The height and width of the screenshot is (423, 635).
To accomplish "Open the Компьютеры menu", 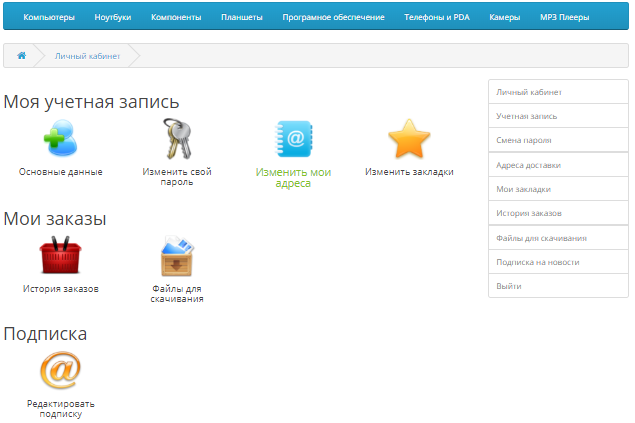I will click(48, 17).
